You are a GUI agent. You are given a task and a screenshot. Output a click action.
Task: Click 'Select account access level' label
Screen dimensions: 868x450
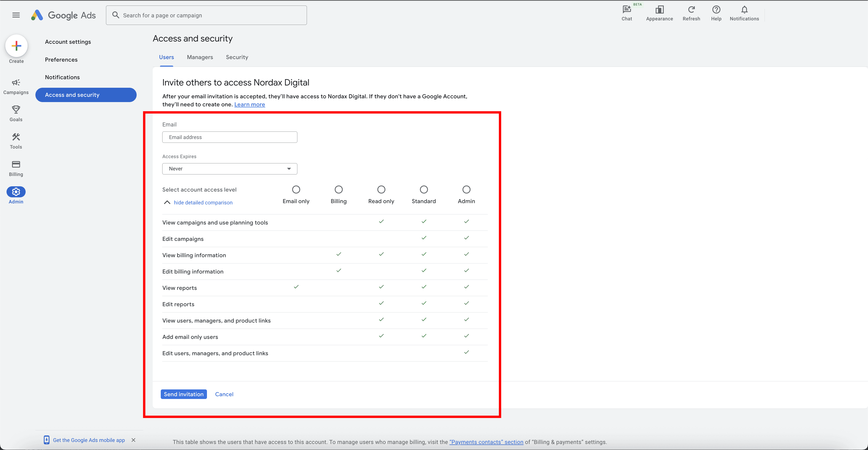pyautogui.click(x=199, y=190)
